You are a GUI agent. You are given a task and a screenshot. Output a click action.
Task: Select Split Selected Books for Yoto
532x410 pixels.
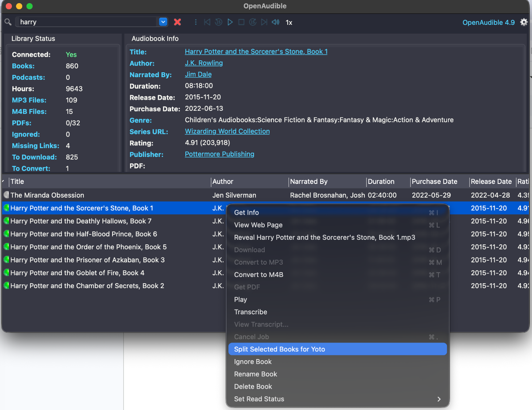[x=337, y=349]
